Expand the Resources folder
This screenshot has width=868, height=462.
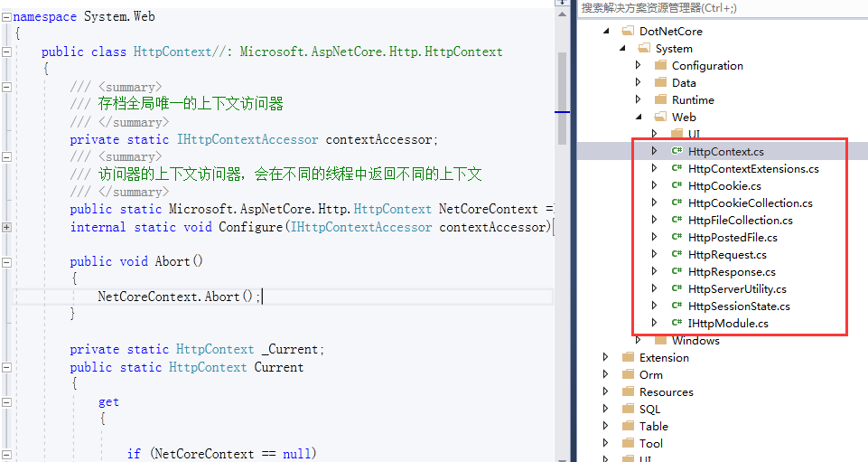click(605, 391)
